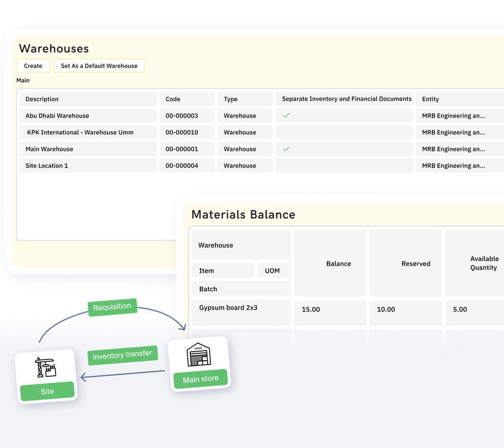Select the Main section label under the buttons
504x448 pixels.
[22, 80]
